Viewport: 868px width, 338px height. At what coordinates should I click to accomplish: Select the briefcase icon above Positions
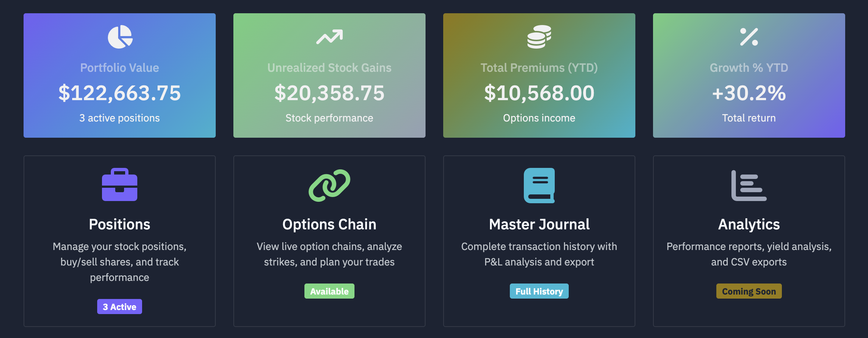coord(119,186)
